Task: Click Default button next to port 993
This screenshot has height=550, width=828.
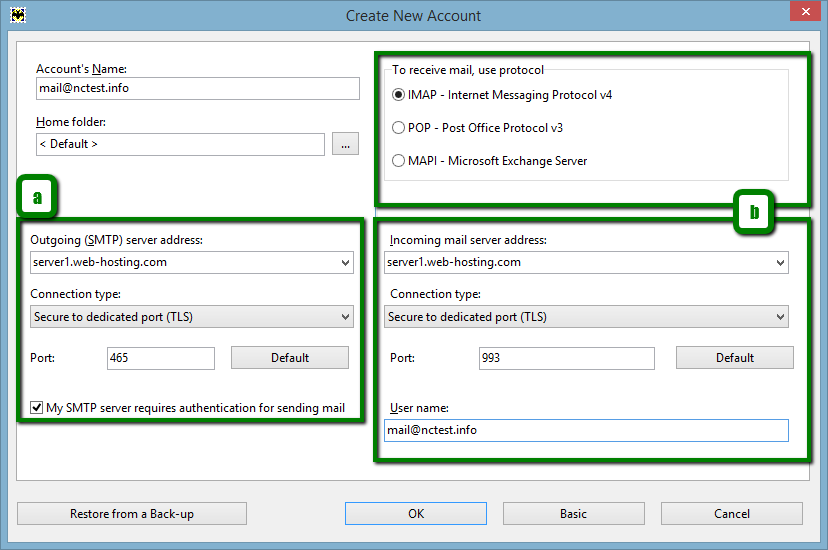Action: point(735,358)
